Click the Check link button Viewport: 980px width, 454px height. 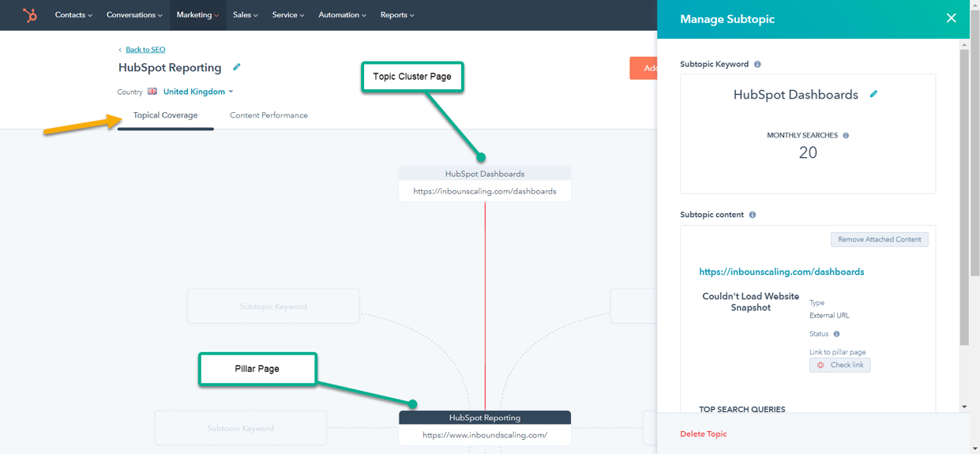point(839,365)
